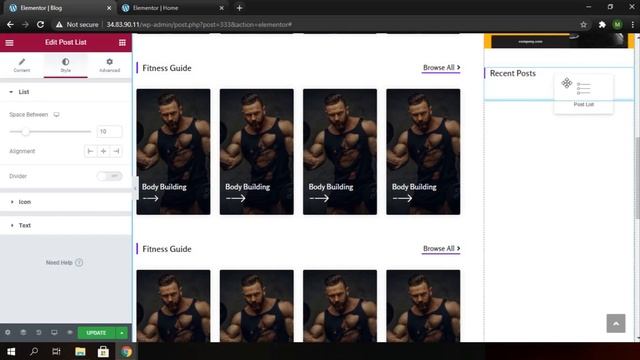
Task: Open Elementor page settings gear
Action: (8, 333)
